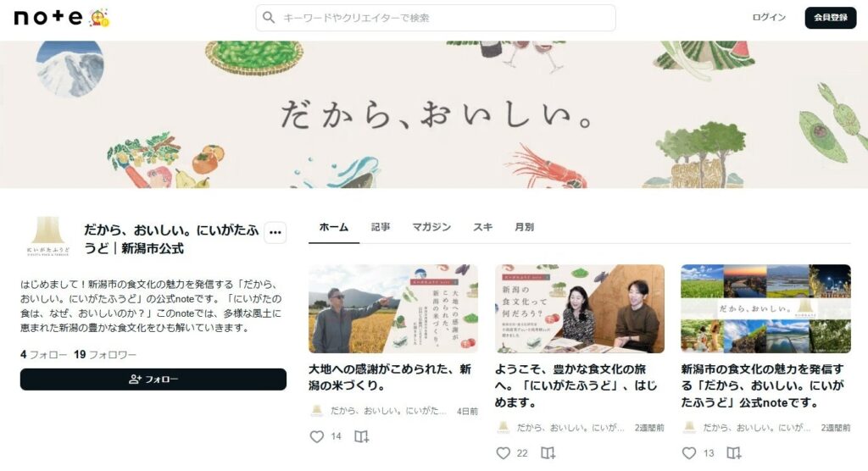Like the article with 13 likes
868x471 pixels.
pos(688,453)
